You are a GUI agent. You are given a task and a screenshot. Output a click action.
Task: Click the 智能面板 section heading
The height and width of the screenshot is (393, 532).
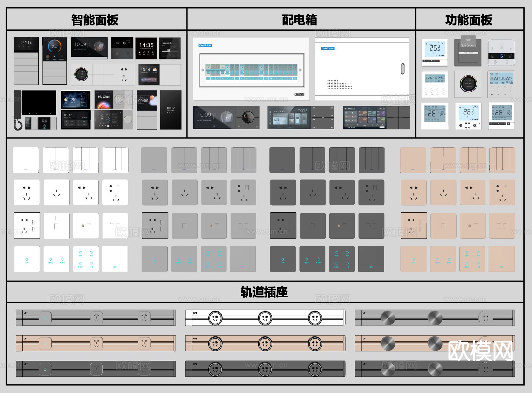coord(95,20)
